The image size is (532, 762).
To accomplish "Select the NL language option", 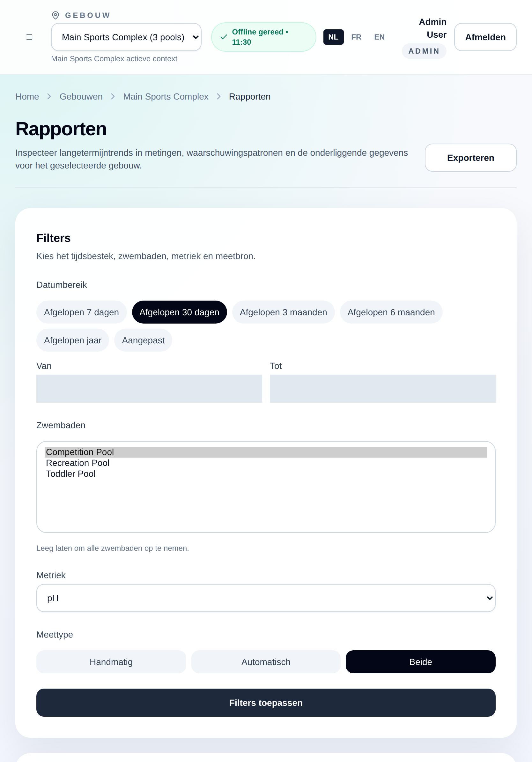I will pos(333,37).
